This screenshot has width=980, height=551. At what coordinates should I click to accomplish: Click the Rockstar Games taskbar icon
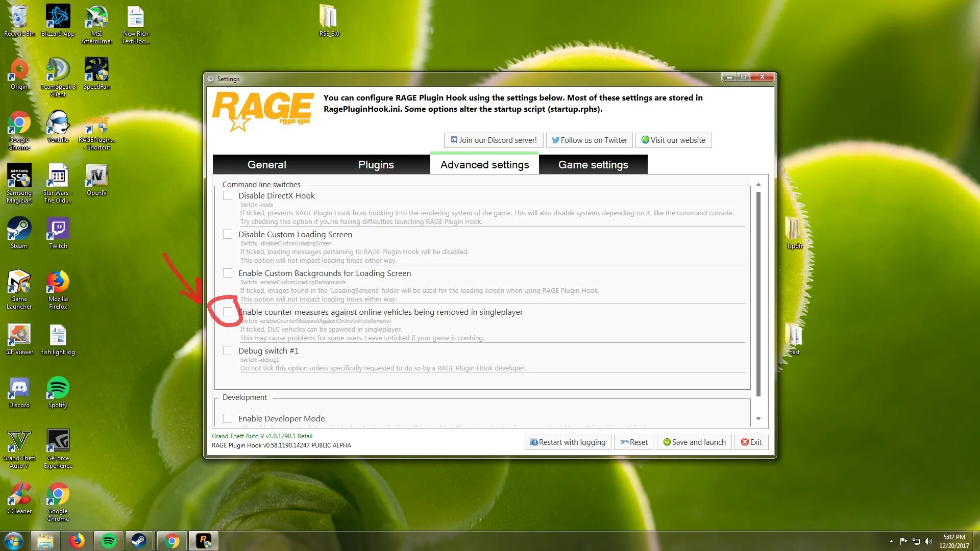204,540
